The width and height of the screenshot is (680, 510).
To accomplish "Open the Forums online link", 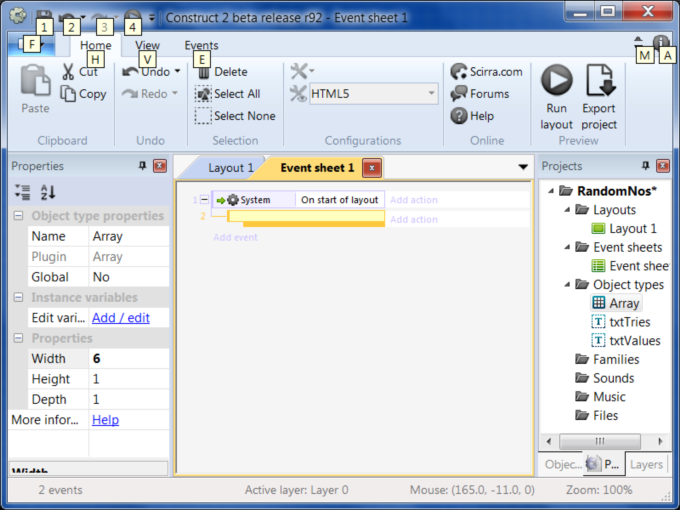I will click(480, 94).
